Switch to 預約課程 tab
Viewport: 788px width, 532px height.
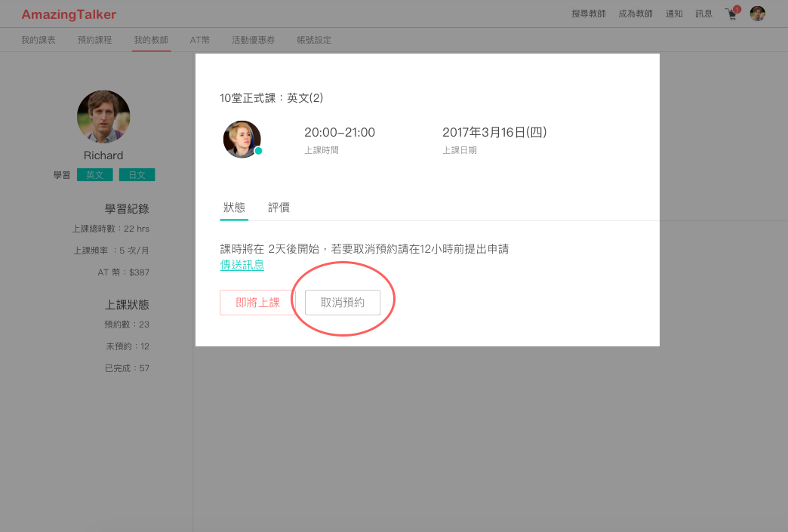coord(94,40)
